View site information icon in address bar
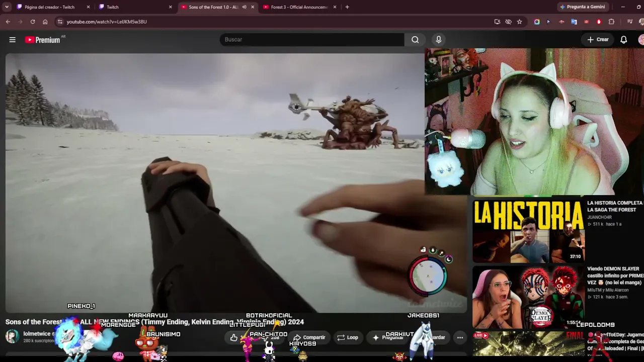644x362 pixels. pyautogui.click(x=60, y=22)
